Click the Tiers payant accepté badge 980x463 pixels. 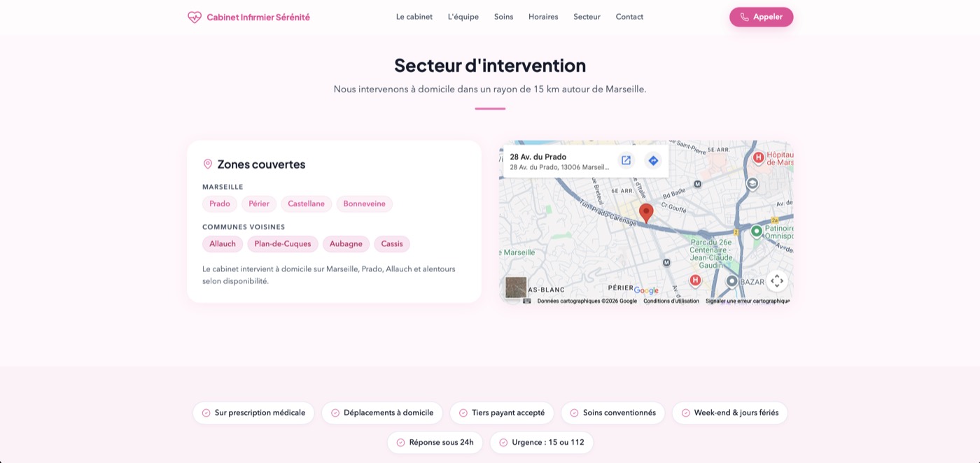click(502, 413)
